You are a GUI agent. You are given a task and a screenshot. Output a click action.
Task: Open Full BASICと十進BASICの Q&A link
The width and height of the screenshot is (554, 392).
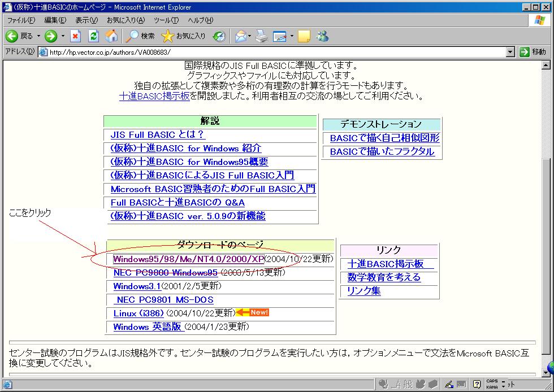pos(178,202)
